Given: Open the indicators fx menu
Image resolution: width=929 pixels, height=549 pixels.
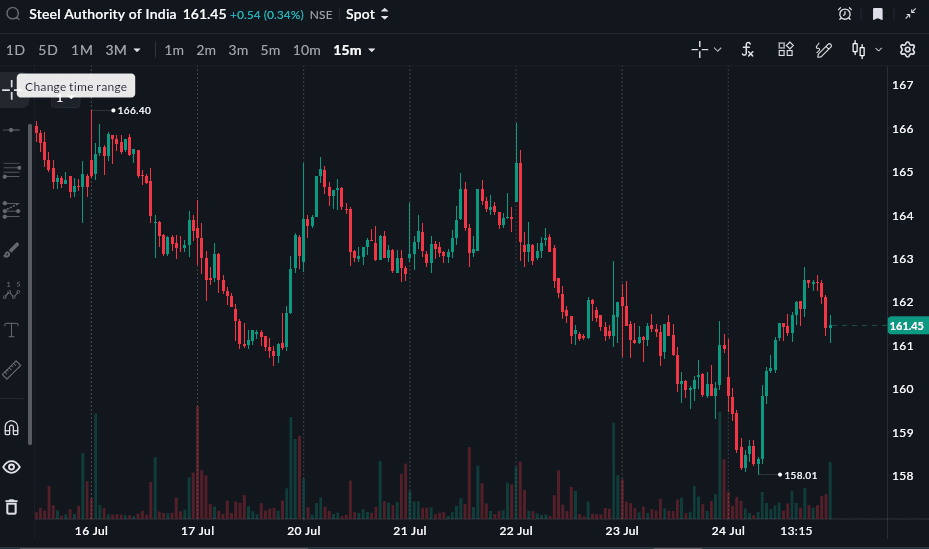Looking at the screenshot, I should (x=748, y=50).
